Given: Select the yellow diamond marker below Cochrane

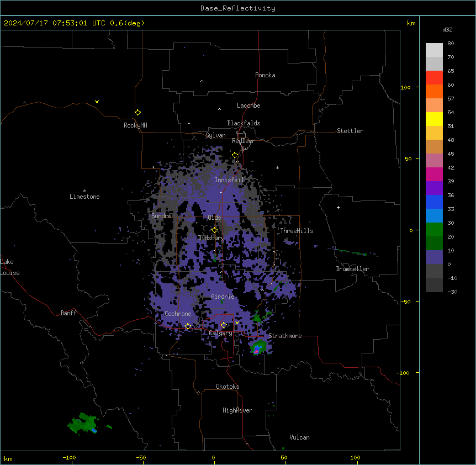Looking at the screenshot, I should 188,326.
